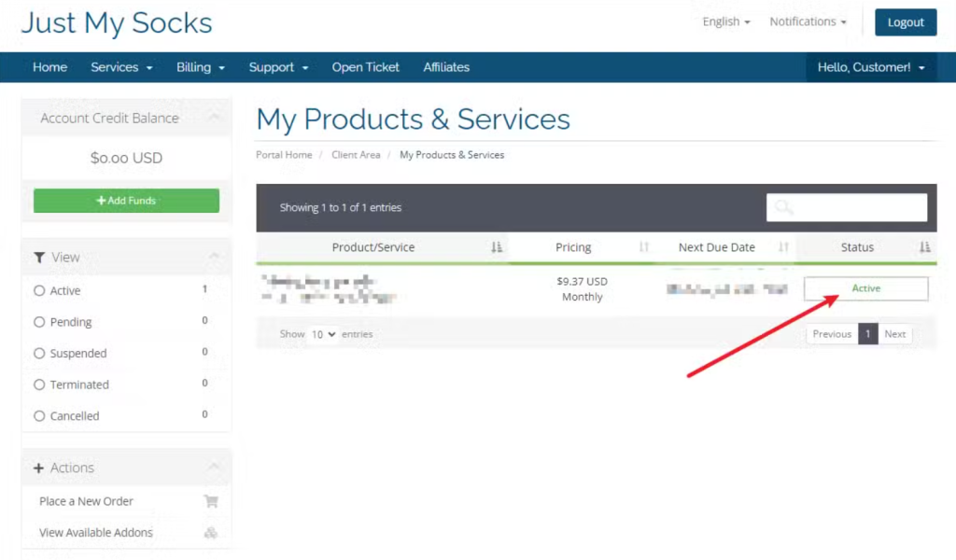Select the Pending filter radio button
This screenshot has height=560, width=956.
[x=39, y=322]
